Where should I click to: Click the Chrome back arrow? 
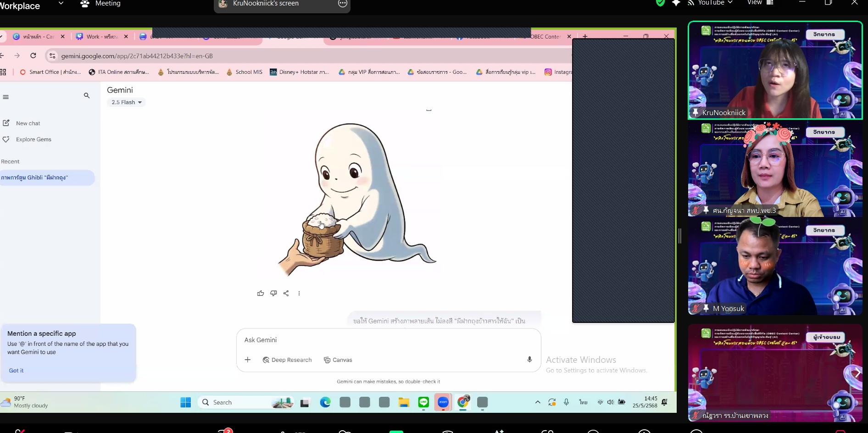pyautogui.click(x=2, y=56)
